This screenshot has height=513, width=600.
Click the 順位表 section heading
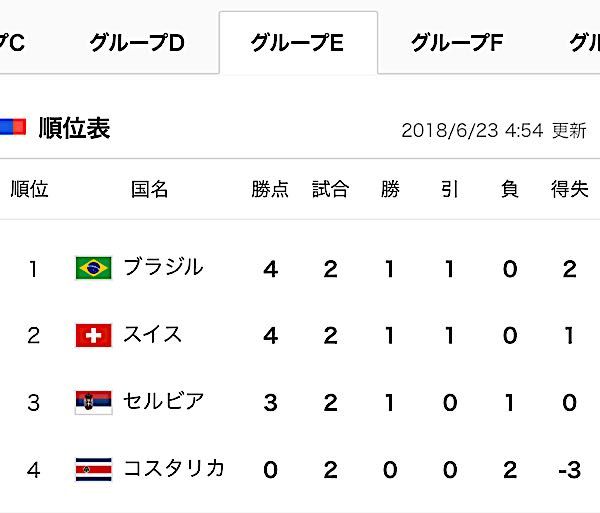(74, 128)
